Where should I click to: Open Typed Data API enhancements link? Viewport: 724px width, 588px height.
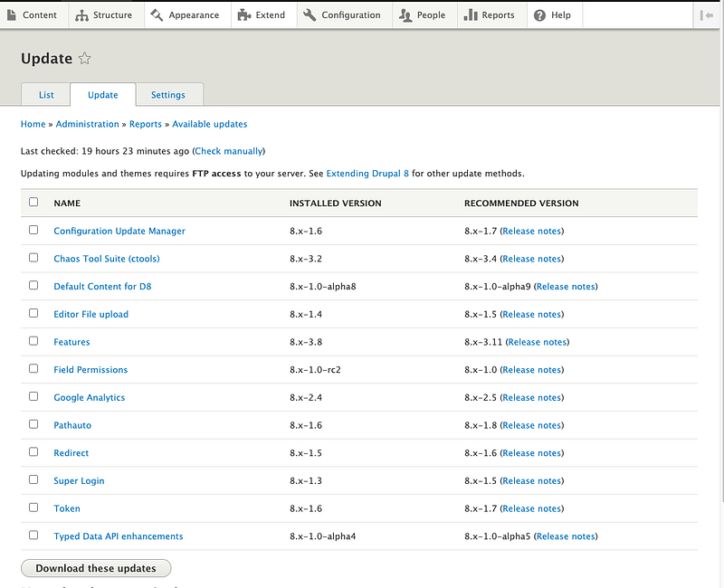119,536
